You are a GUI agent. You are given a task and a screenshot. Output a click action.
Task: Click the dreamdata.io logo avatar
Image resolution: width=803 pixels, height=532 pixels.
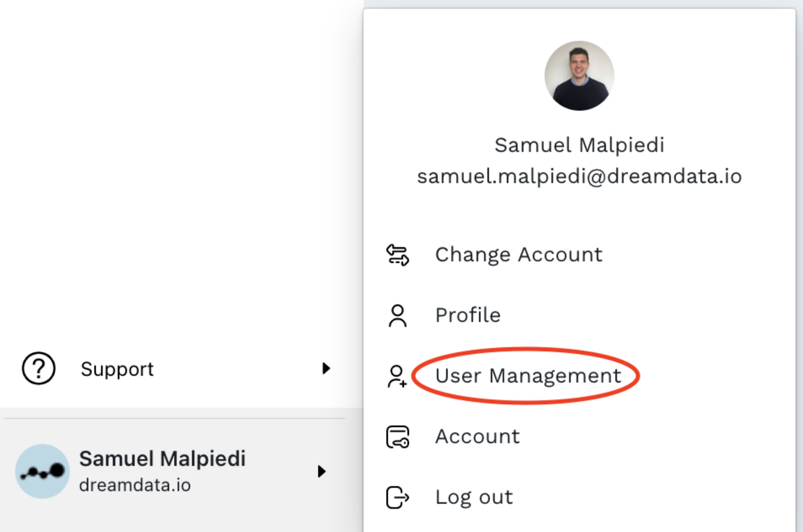43,471
